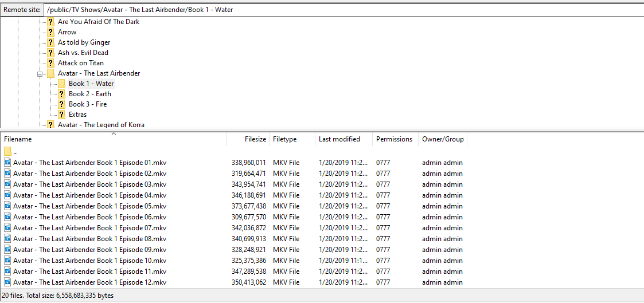
Task: Click the filesize value 350,413,062
Action: coord(248,282)
